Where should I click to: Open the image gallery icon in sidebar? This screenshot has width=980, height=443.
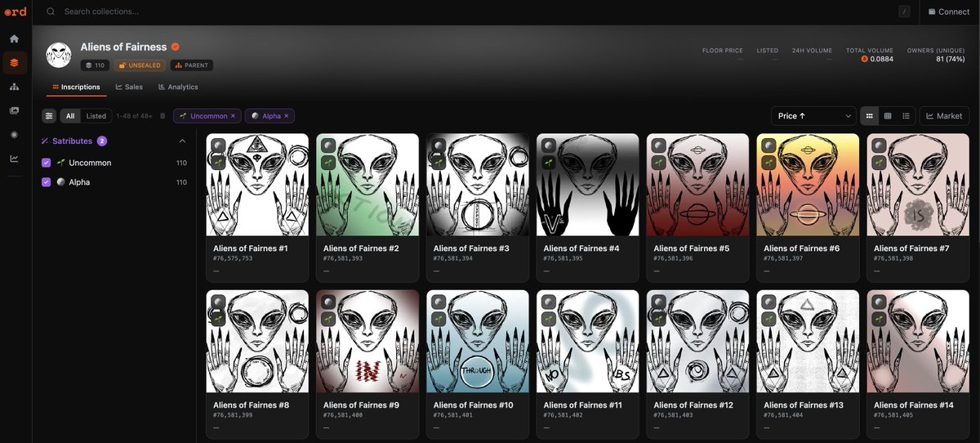[15, 110]
